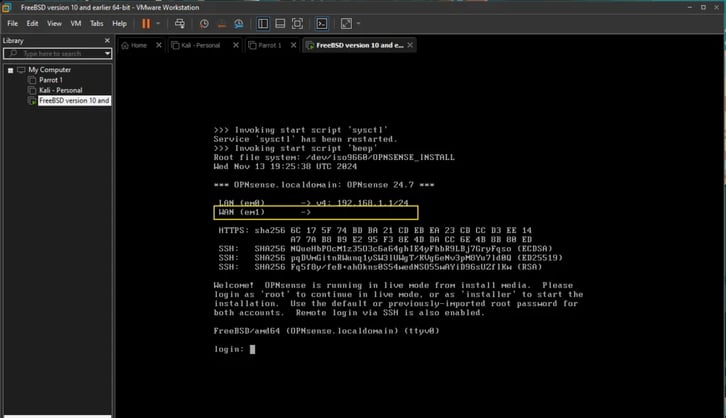
Task: Click the login prompt in console
Action: coord(234,349)
